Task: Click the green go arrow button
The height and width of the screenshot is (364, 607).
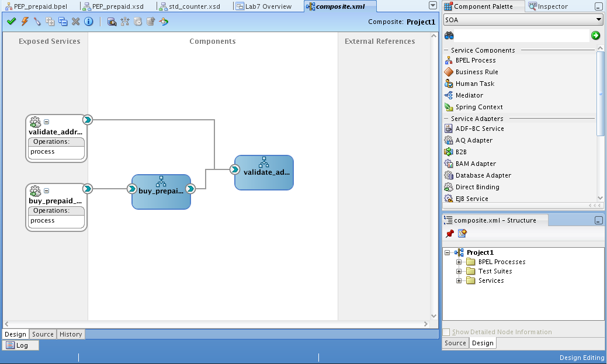Action: (596, 36)
